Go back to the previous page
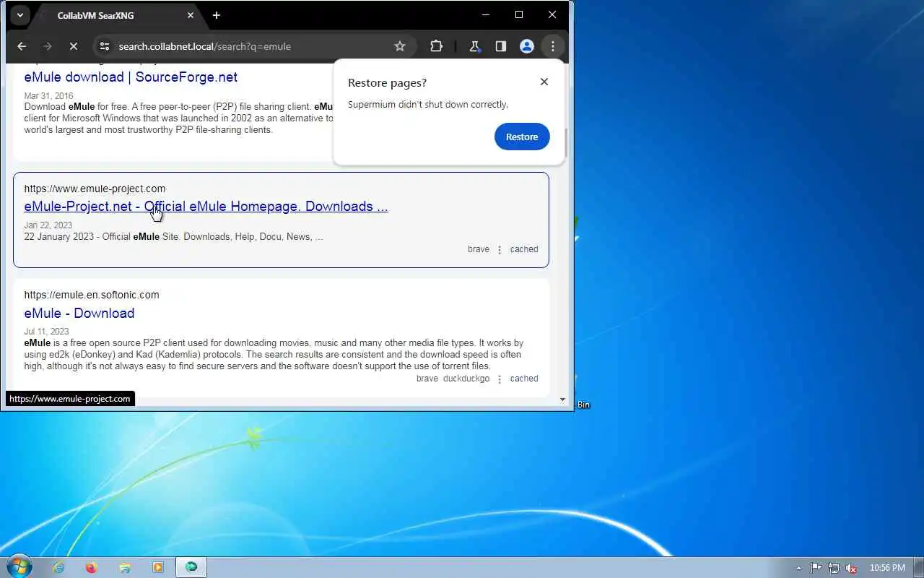Viewport: 924px width, 578px height. pyautogui.click(x=22, y=46)
